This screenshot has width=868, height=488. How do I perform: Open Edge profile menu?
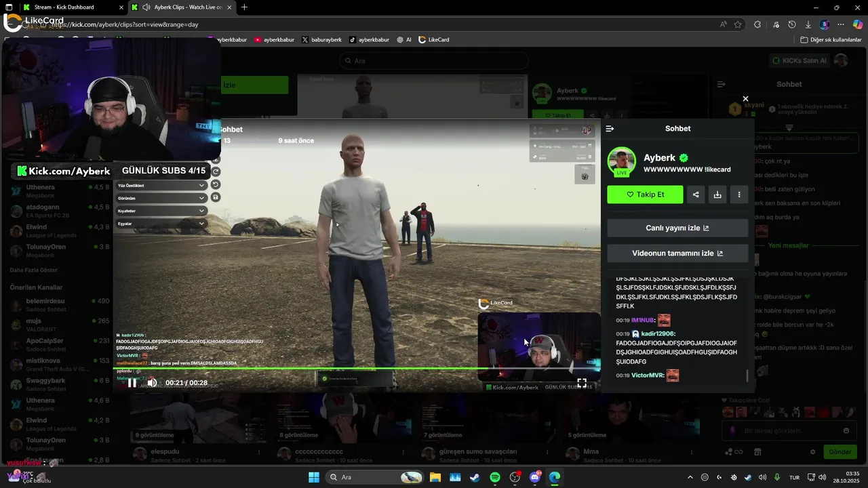click(825, 24)
